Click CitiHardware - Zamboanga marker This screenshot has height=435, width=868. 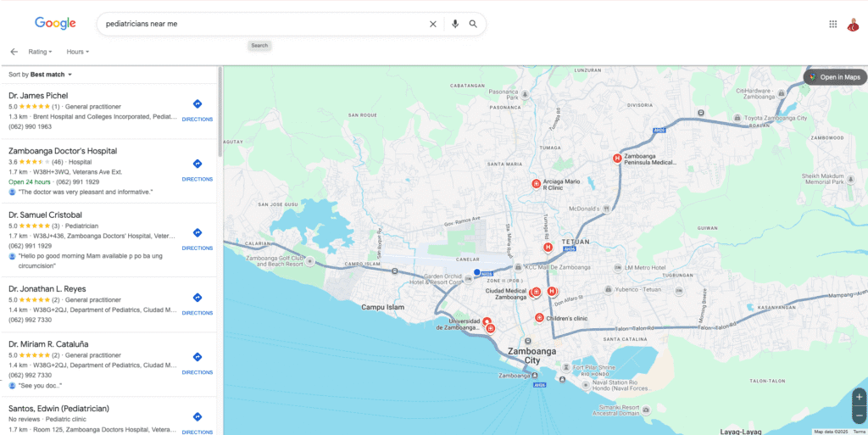click(781, 93)
